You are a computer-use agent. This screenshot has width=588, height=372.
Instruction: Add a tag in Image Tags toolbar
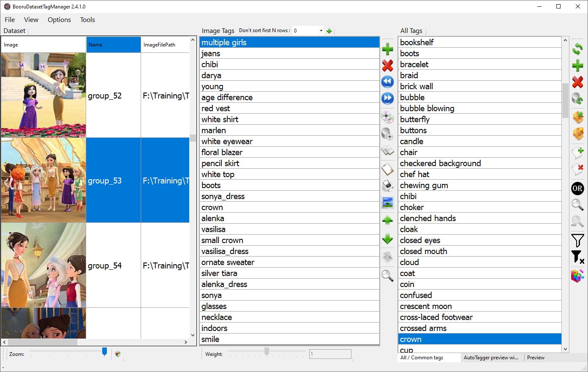[387, 49]
